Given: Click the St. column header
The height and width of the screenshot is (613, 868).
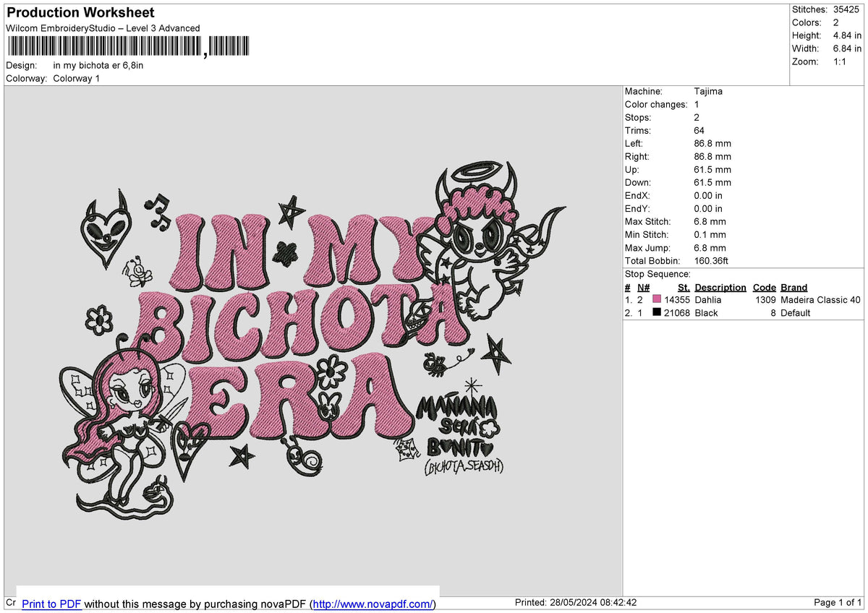Looking at the screenshot, I should pyautogui.click(x=684, y=288).
